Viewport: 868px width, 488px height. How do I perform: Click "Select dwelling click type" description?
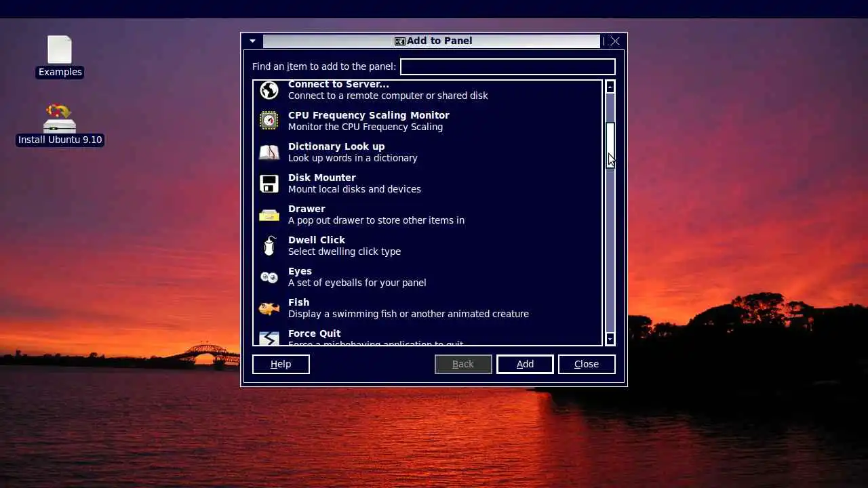click(344, 251)
